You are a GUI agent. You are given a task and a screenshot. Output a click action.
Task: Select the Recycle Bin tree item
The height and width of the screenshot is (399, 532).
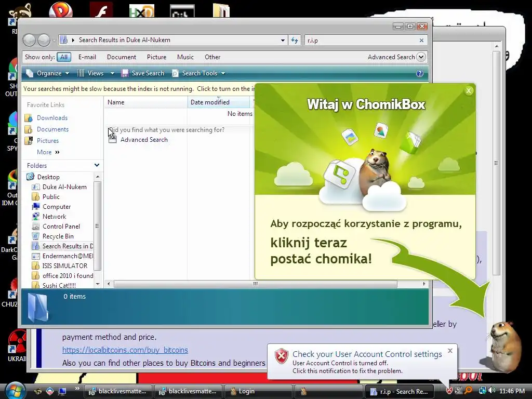[58, 236]
